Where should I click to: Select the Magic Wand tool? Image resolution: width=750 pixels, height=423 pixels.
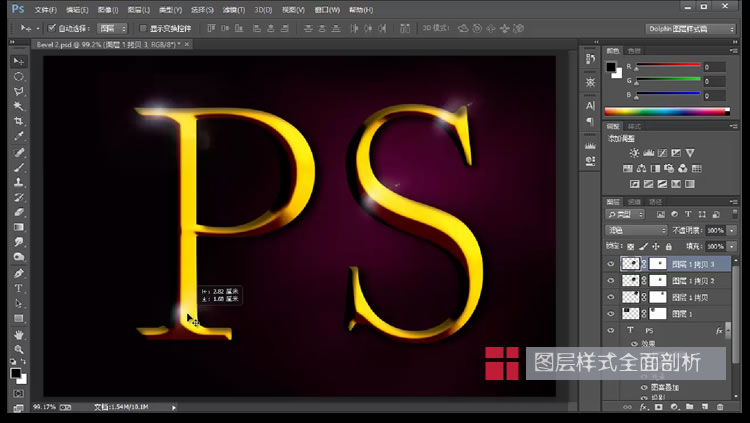(19, 106)
